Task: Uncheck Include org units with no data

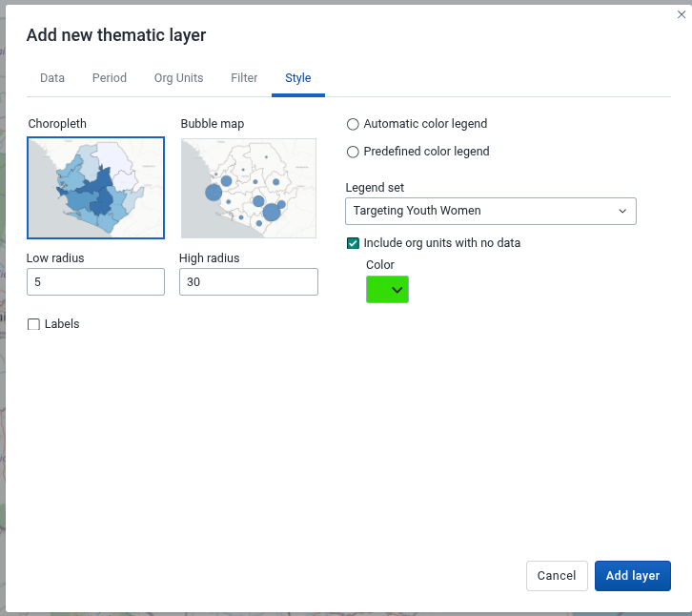Action: (354, 243)
